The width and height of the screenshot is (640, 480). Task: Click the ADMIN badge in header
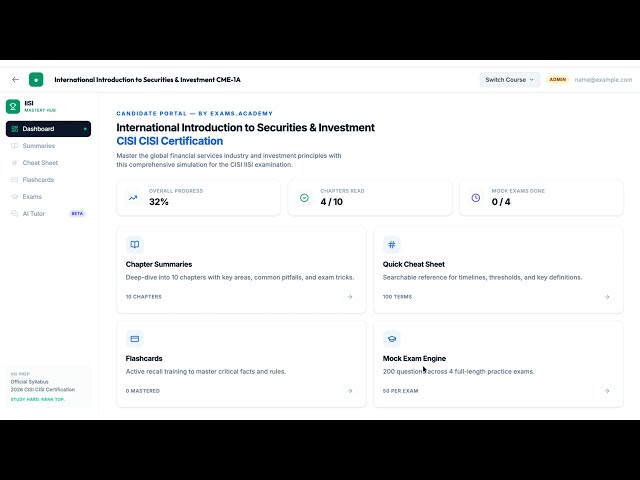(558, 80)
